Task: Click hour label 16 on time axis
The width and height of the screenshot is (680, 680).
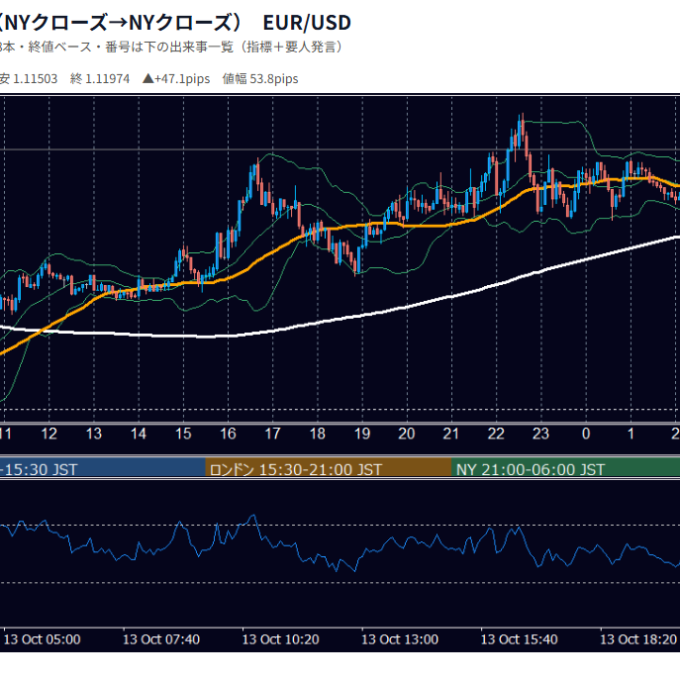Action: pos(228,434)
